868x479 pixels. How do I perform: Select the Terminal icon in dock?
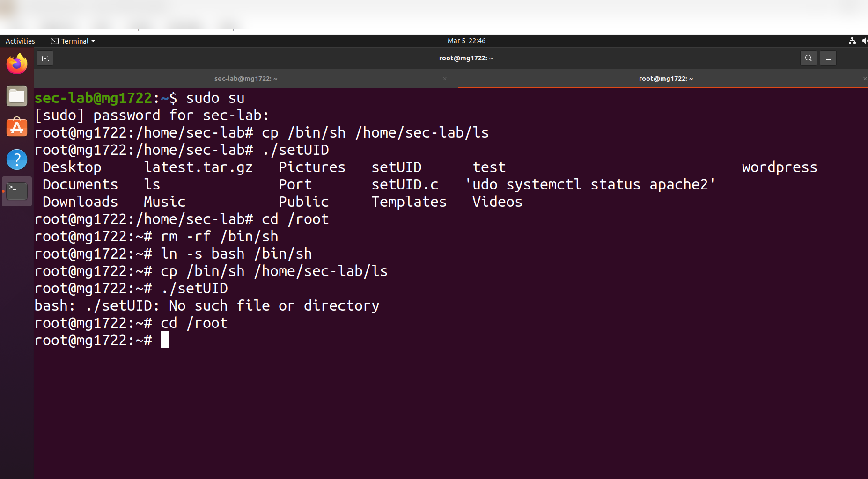17,191
